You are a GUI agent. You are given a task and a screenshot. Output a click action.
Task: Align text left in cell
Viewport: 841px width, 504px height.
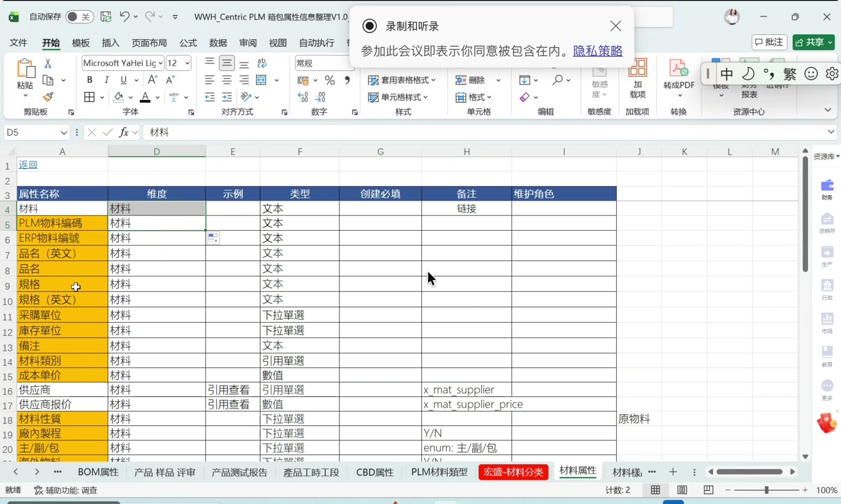[210, 80]
